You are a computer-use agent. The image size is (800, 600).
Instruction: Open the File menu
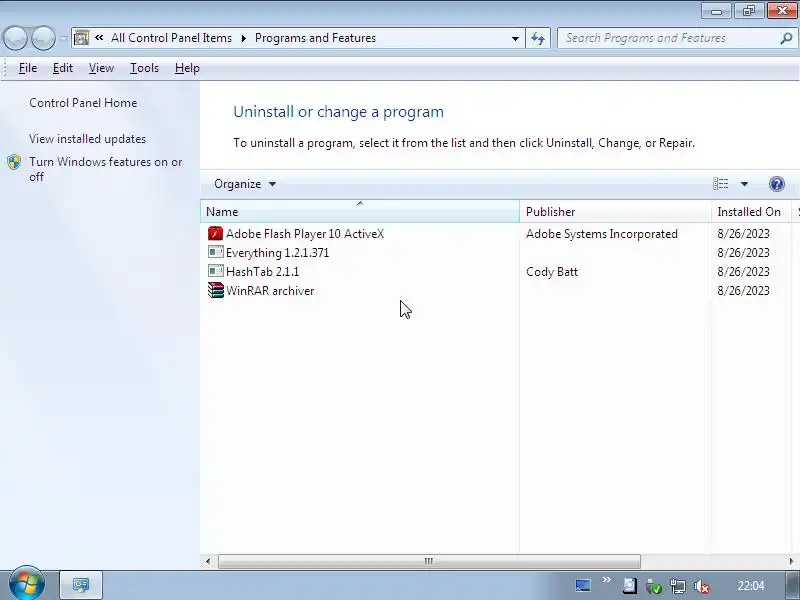[28, 68]
